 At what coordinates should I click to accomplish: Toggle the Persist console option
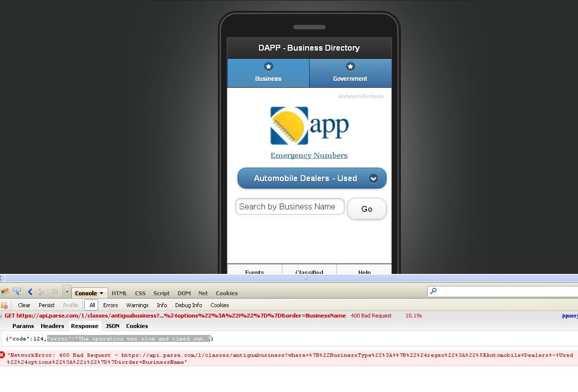tap(47, 305)
